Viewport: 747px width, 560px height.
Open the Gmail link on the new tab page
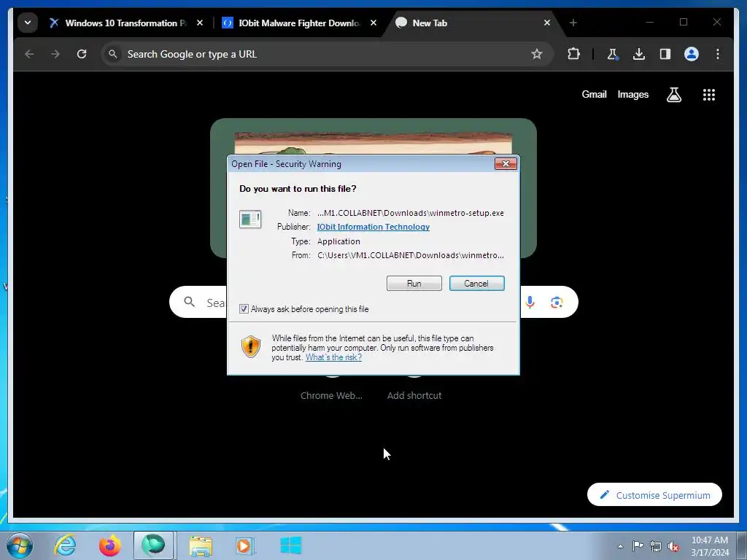(x=594, y=94)
